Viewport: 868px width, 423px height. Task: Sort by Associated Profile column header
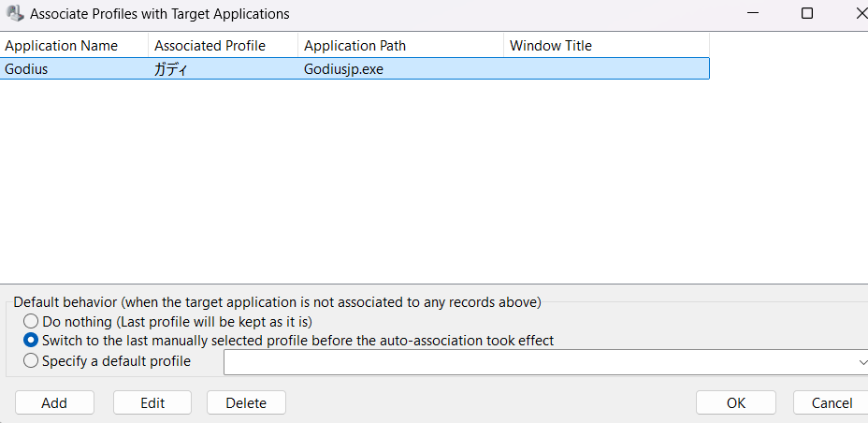(x=224, y=46)
